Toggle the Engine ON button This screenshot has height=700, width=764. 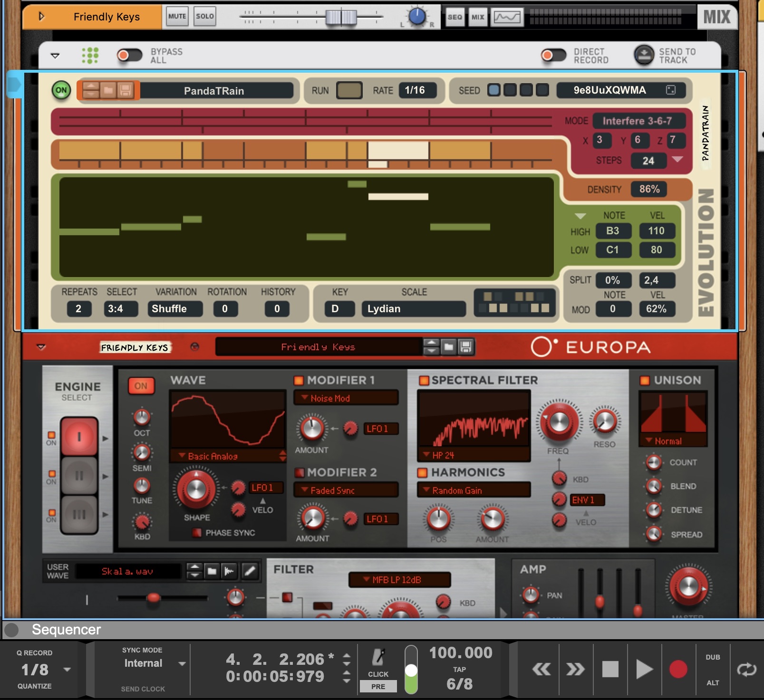tap(141, 386)
